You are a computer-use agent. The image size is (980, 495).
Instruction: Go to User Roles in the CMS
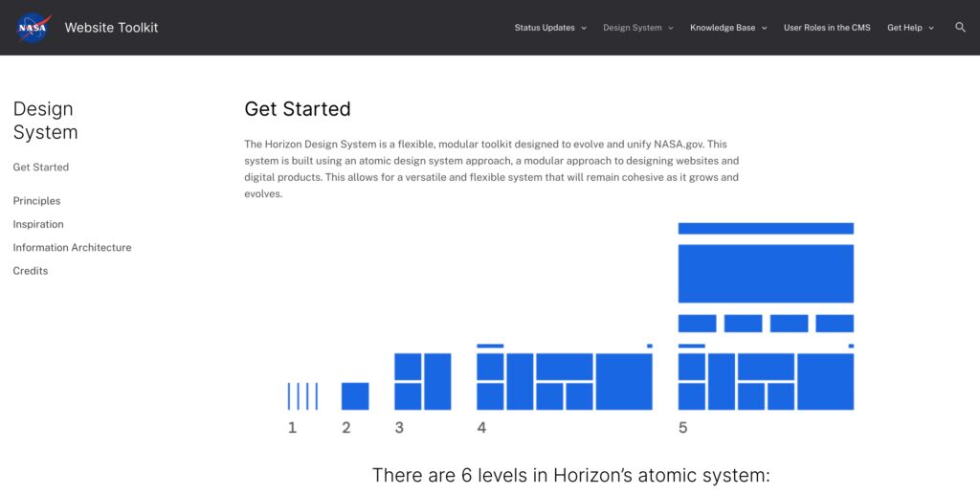(x=827, y=28)
